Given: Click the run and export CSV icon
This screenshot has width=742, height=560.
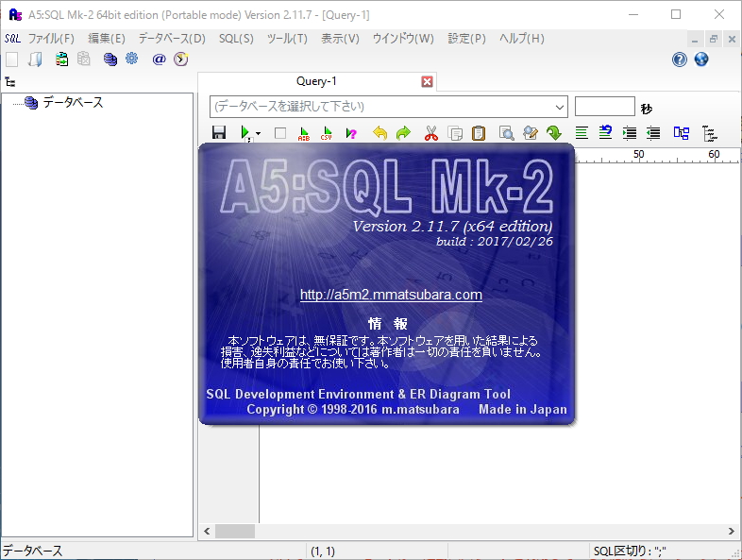Looking at the screenshot, I should (x=326, y=133).
